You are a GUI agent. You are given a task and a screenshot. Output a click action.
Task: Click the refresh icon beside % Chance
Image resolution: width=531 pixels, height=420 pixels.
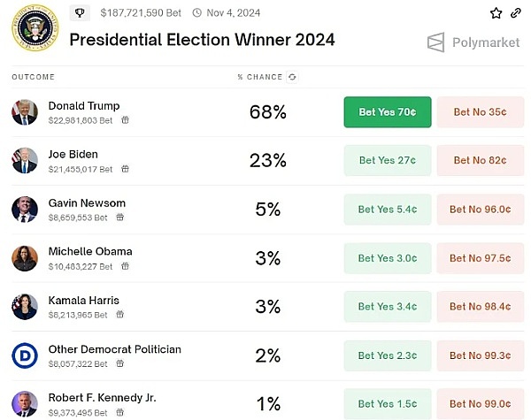pyautogui.click(x=293, y=77)
